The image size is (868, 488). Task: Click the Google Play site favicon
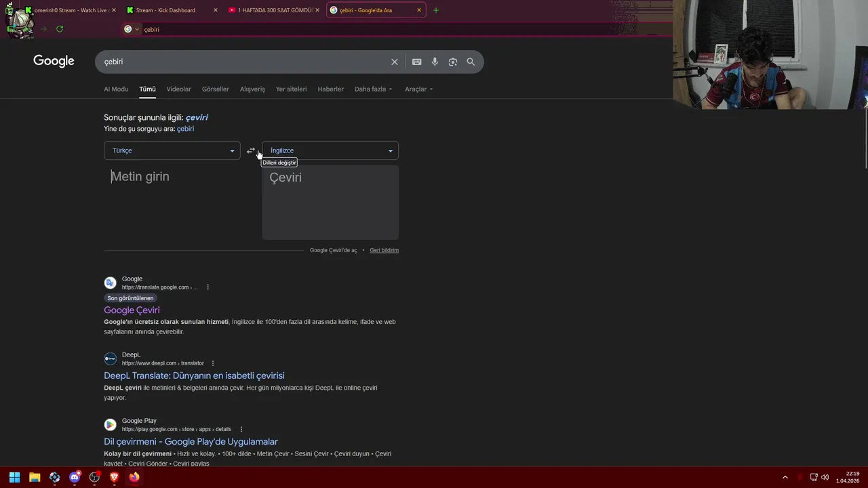click(110, 425)
